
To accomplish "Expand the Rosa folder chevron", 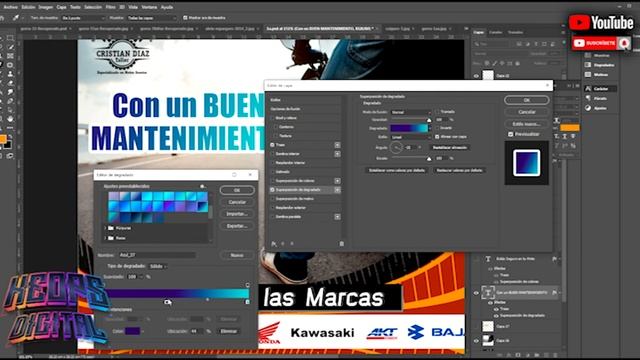I will tap(105, 238).
